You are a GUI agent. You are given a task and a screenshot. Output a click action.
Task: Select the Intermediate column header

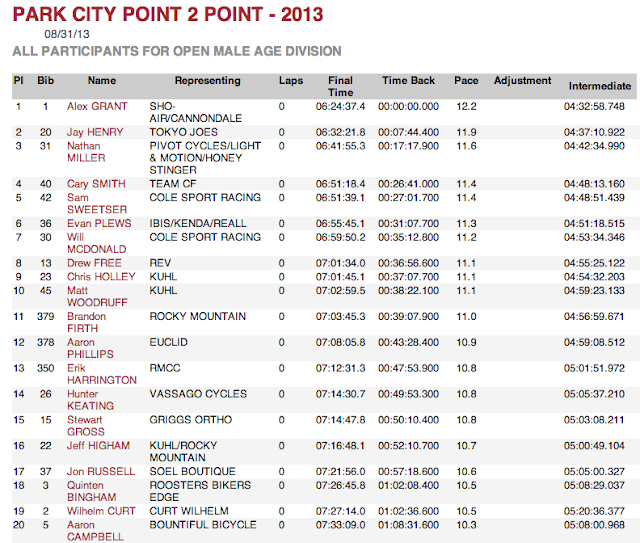click(600, 86)
